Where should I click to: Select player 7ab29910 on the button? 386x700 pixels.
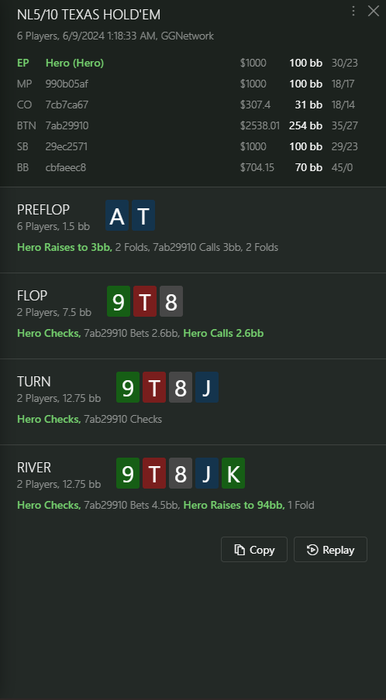click(x=187, y=126)
